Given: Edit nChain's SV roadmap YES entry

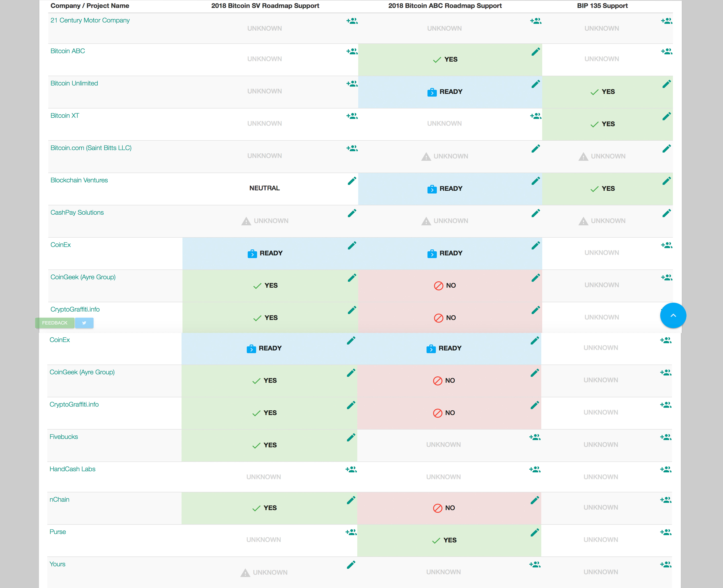Looking at the screenshot, I should pyautogui.click(x=351, y=500).
